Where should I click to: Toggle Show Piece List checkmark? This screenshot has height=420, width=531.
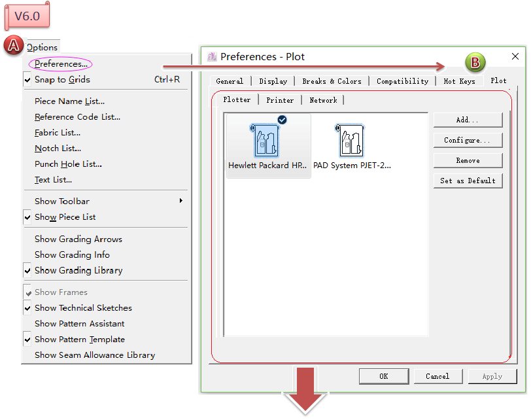pos(65,217)
